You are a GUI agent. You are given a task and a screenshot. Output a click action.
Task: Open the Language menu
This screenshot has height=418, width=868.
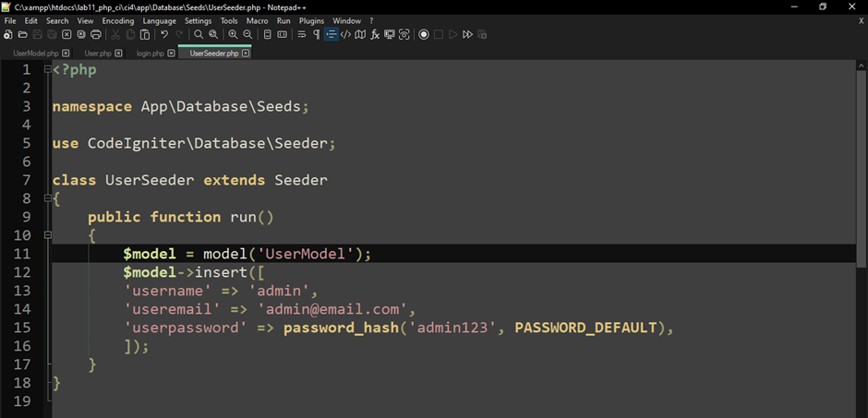160,21
